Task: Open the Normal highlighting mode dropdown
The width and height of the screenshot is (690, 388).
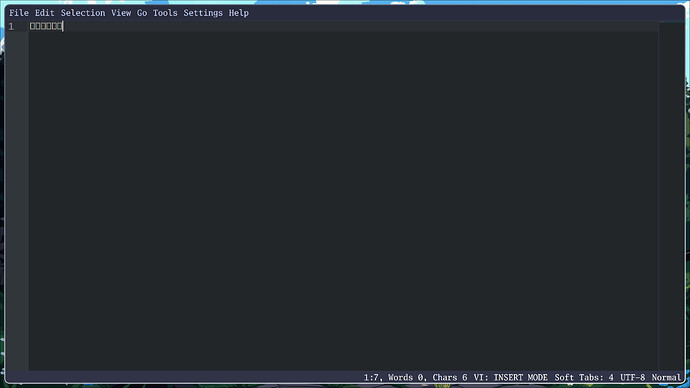Action: pos(666,377)
